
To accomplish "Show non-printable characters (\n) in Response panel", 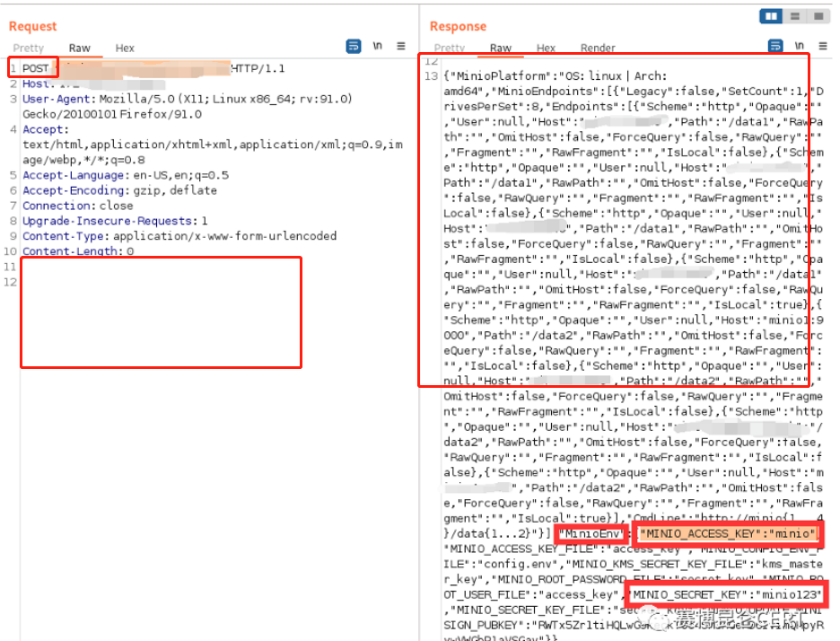I will [x=800, y=46].
